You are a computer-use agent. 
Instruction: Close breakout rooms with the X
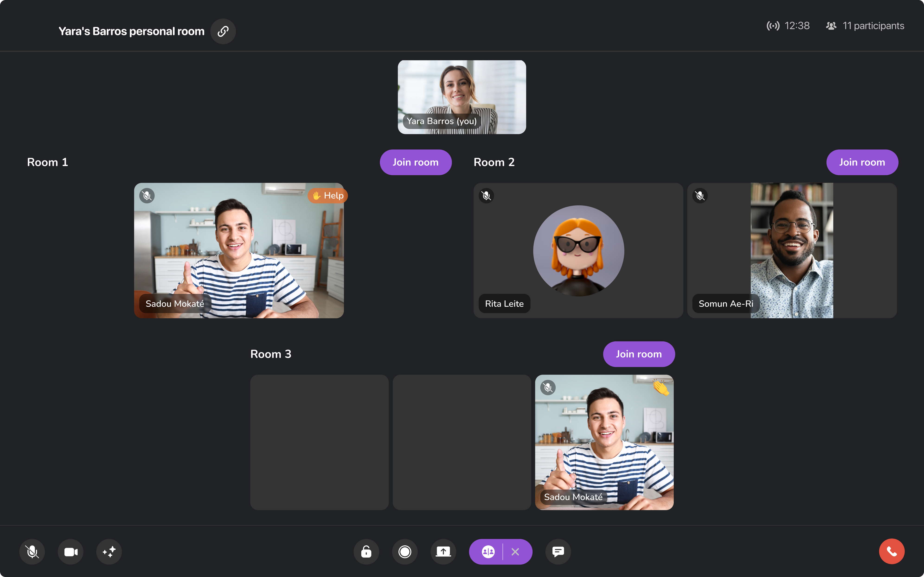(x=515, y=551)
